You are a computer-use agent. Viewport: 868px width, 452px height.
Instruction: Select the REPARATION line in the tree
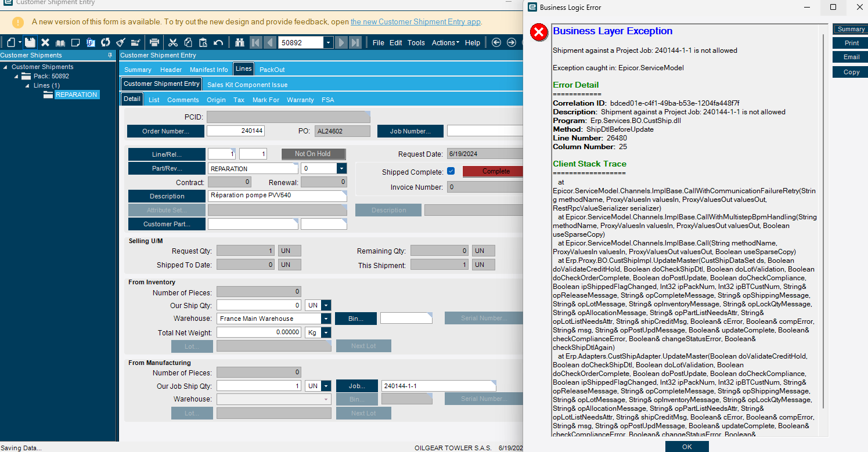point(77,95)
